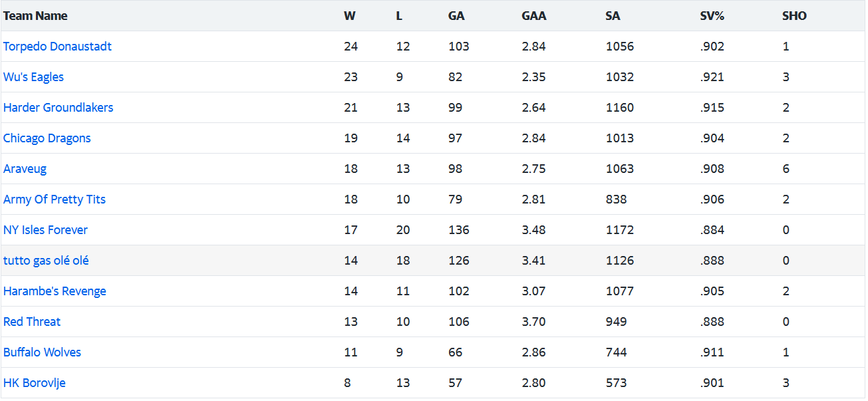Viewport: 868px width, 401px height.
Task: Open the Torpedo Donaustadt team link
Action: [x=57, y=47]
